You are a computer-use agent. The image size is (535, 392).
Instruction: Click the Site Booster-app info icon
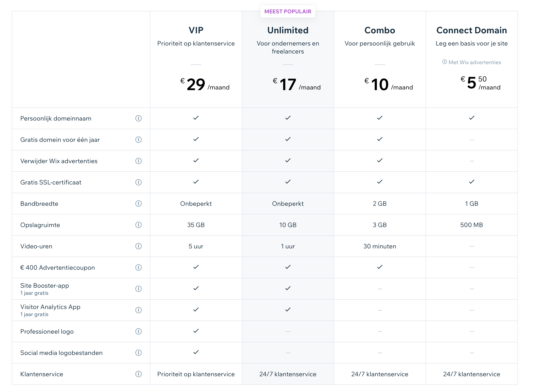click(x=138, y=289)
